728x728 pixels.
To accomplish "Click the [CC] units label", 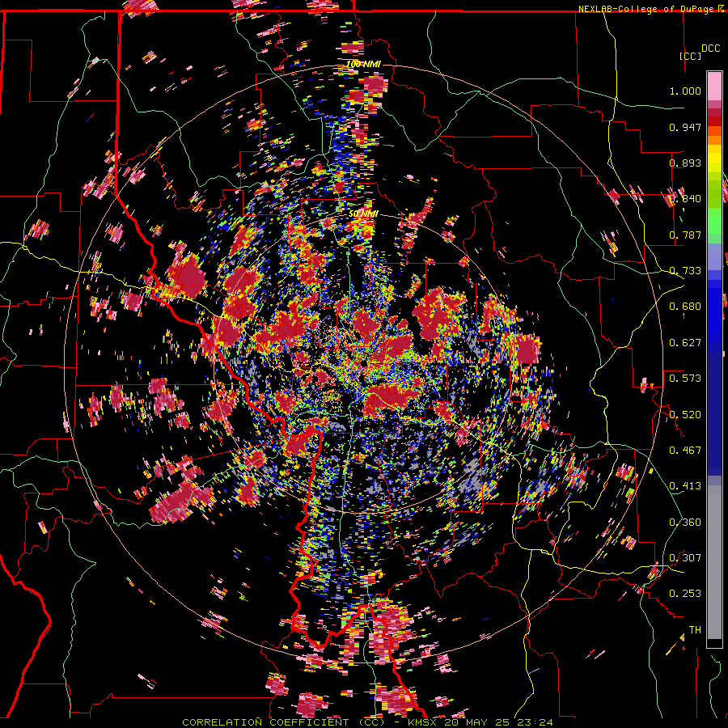I will [690, 56].
